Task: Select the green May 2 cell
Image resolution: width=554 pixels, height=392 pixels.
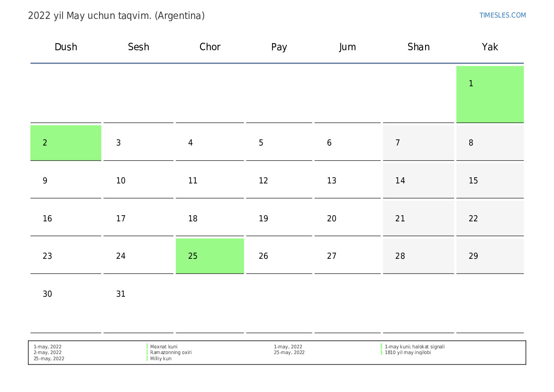Action: pos(66,143)
